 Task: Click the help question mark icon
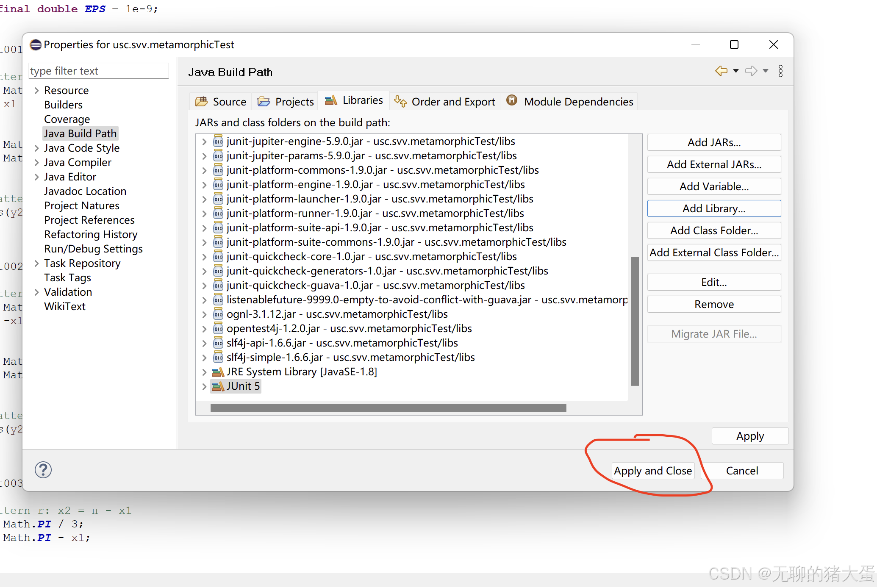(43, 470)
